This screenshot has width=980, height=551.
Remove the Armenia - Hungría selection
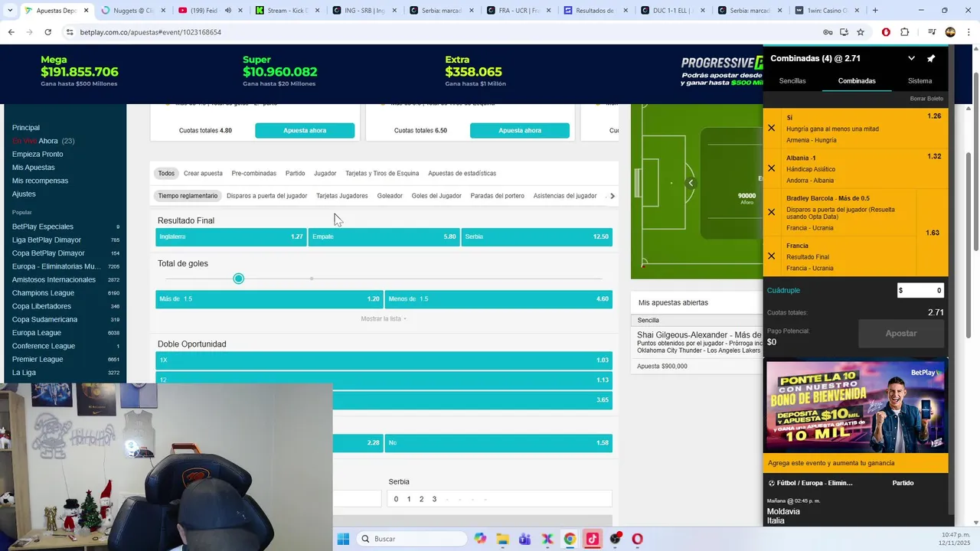click(x=771, y=128)
